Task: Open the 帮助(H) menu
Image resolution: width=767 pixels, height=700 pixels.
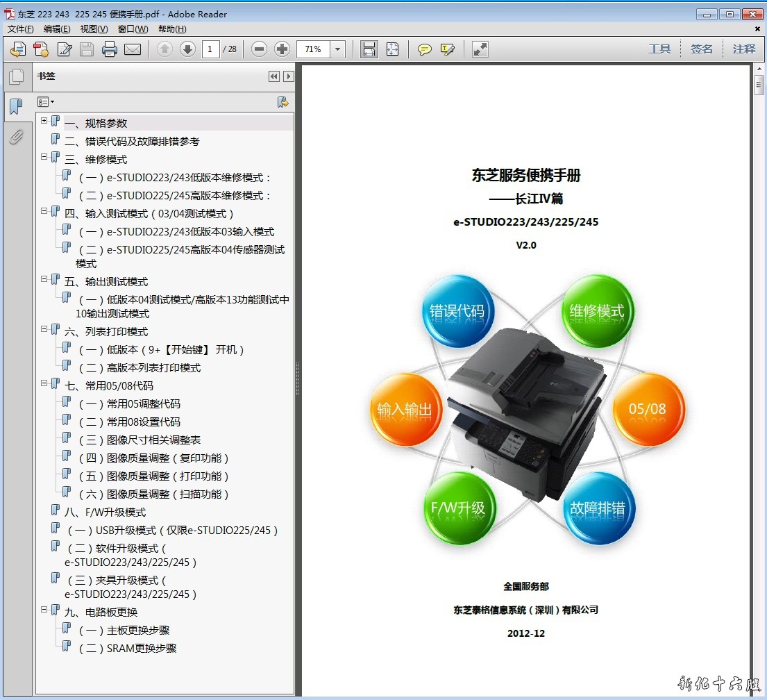Action: coord(172,29)
